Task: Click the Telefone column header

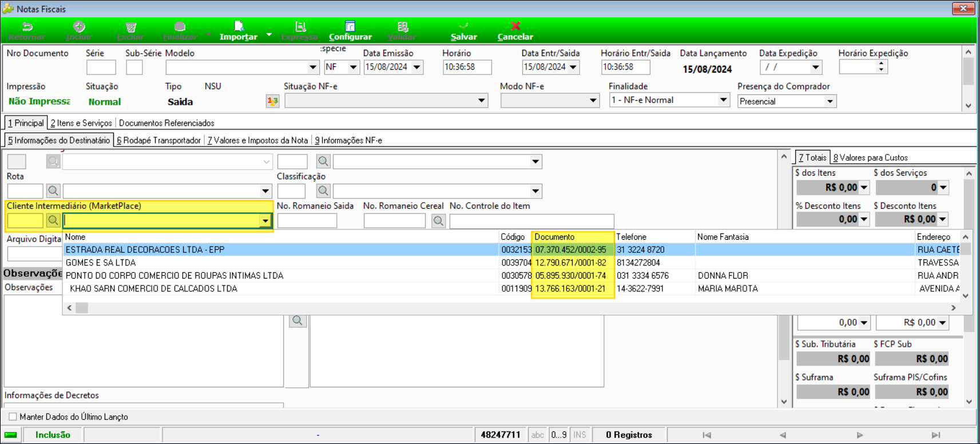Action: 654,237
